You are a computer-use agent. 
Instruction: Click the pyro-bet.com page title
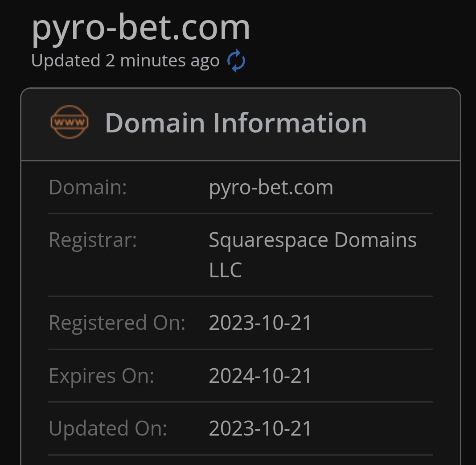coord(141,28)
